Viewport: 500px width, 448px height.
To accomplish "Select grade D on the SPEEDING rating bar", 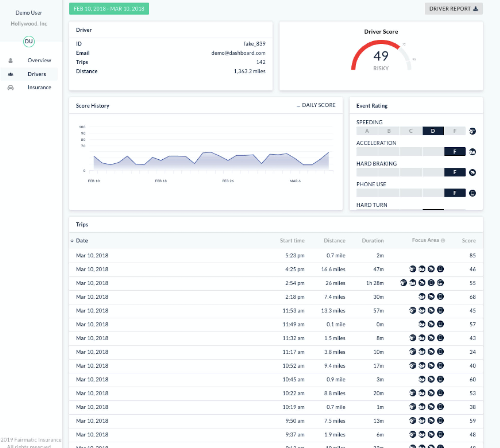I will [433, 131].
